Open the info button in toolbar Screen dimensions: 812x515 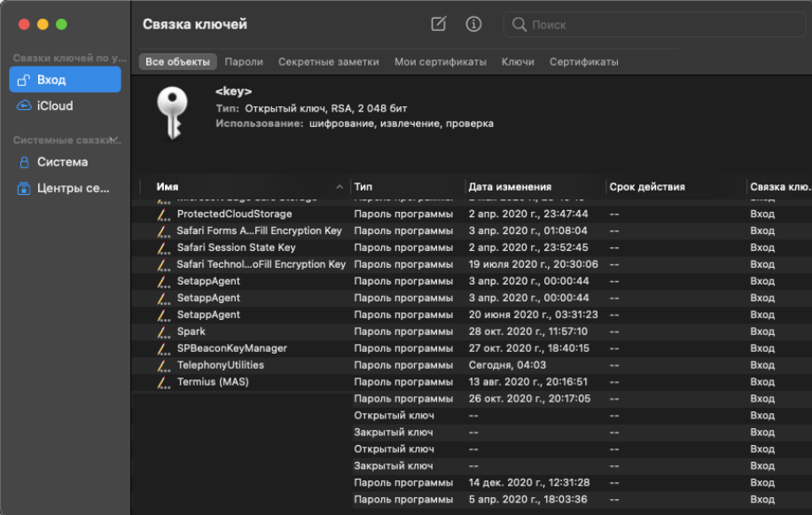(x=473, y=25)
